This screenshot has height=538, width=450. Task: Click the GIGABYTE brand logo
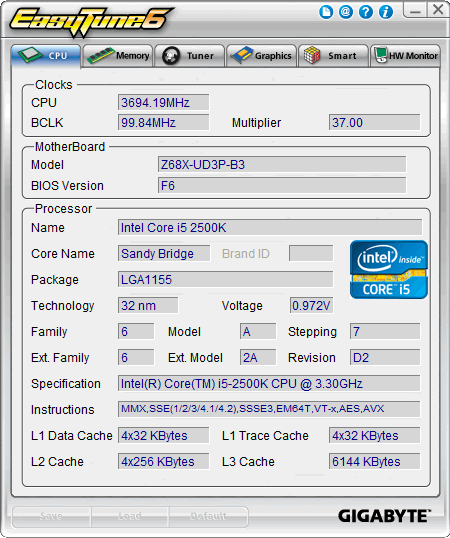(x=384, y=516)
